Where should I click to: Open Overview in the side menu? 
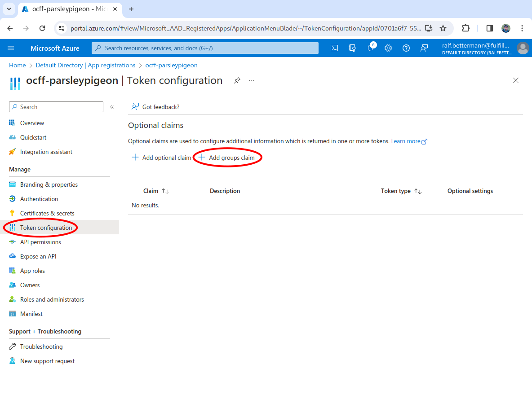click(x=32, y=123)
